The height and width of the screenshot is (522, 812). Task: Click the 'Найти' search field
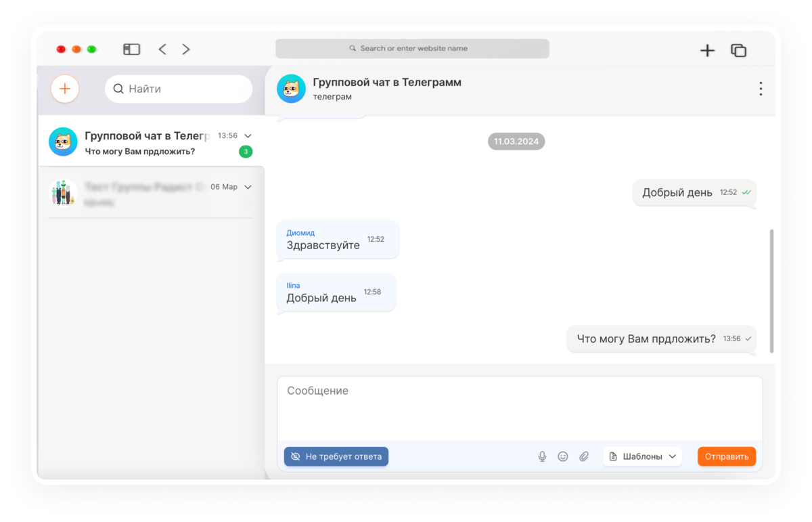(179, 89)
